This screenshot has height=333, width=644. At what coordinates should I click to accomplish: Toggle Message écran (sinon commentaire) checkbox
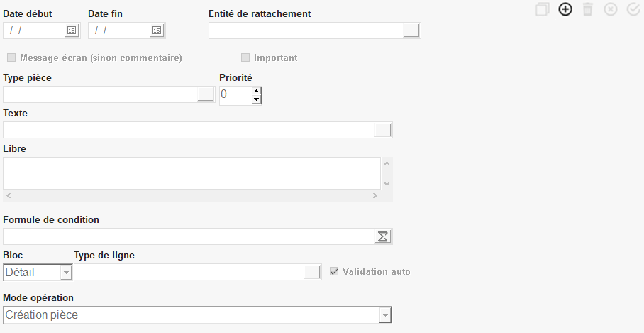[x=11, y=58]
